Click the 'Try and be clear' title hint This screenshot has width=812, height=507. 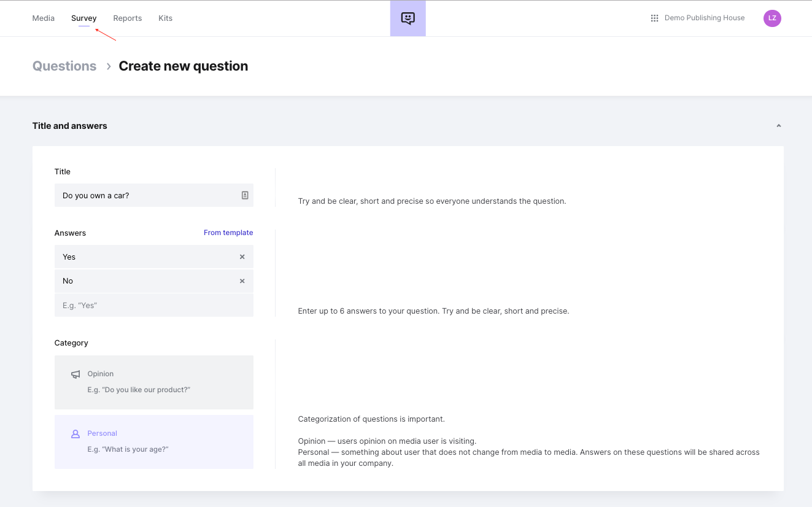tap(432, 201)
